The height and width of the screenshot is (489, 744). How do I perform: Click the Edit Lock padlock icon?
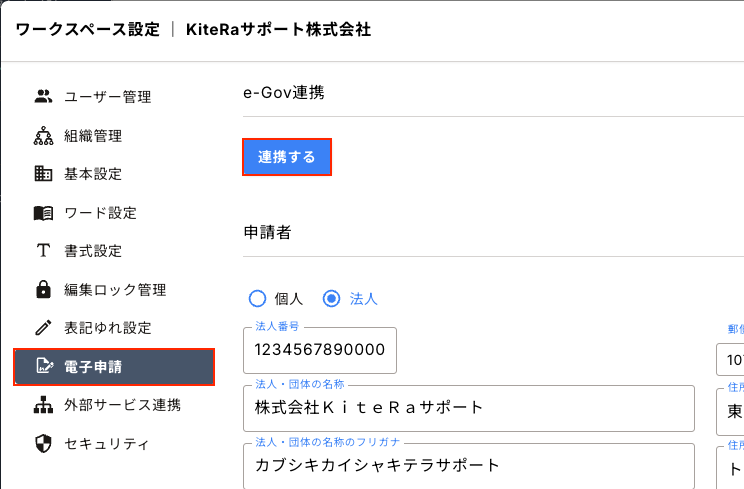(x=43, y=290)
